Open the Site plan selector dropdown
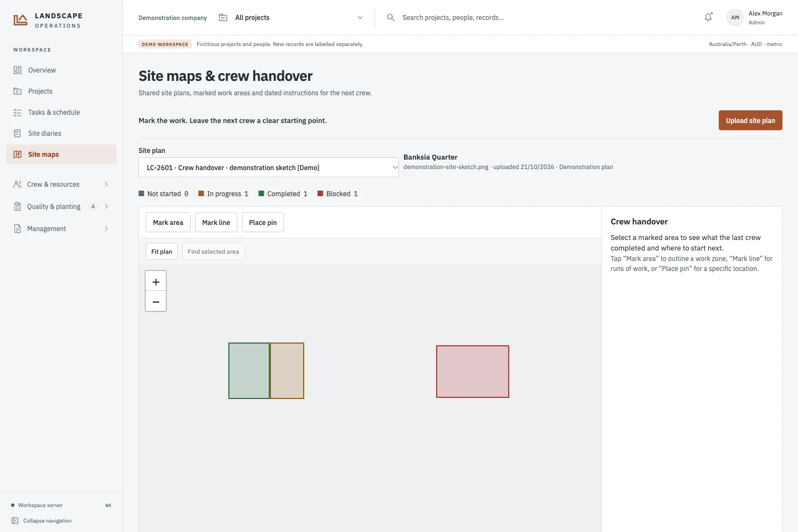 (269, 167)
